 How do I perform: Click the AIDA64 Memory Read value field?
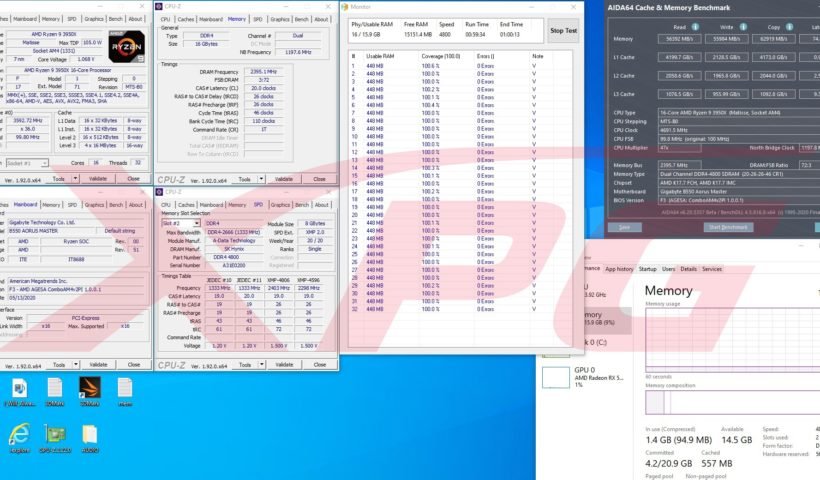pos(679,39)
